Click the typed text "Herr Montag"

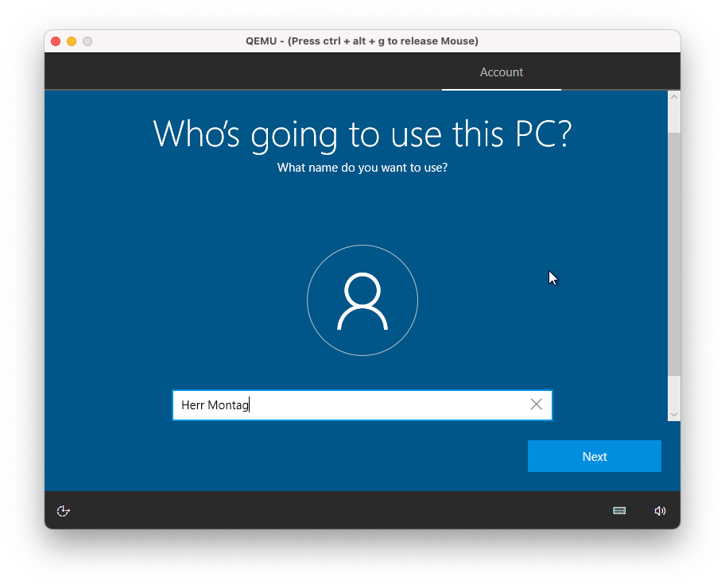click(x=215, y=405)
